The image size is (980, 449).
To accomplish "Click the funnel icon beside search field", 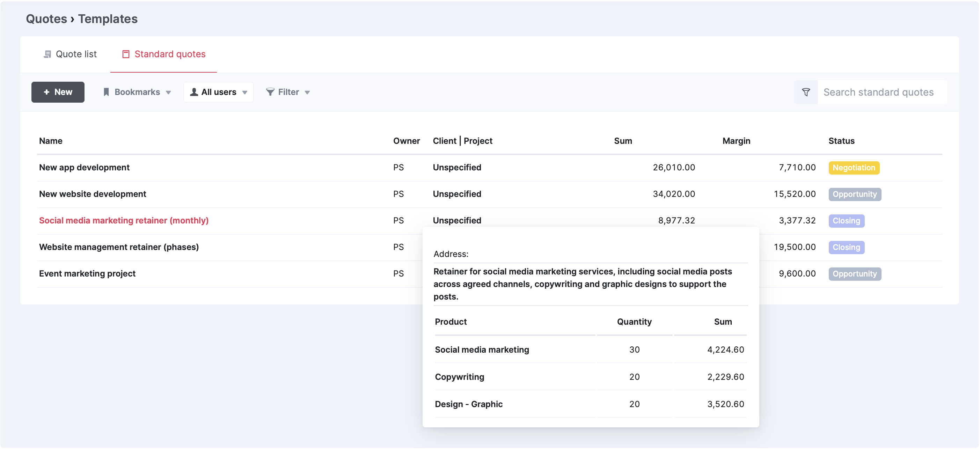I will point(806,92).
